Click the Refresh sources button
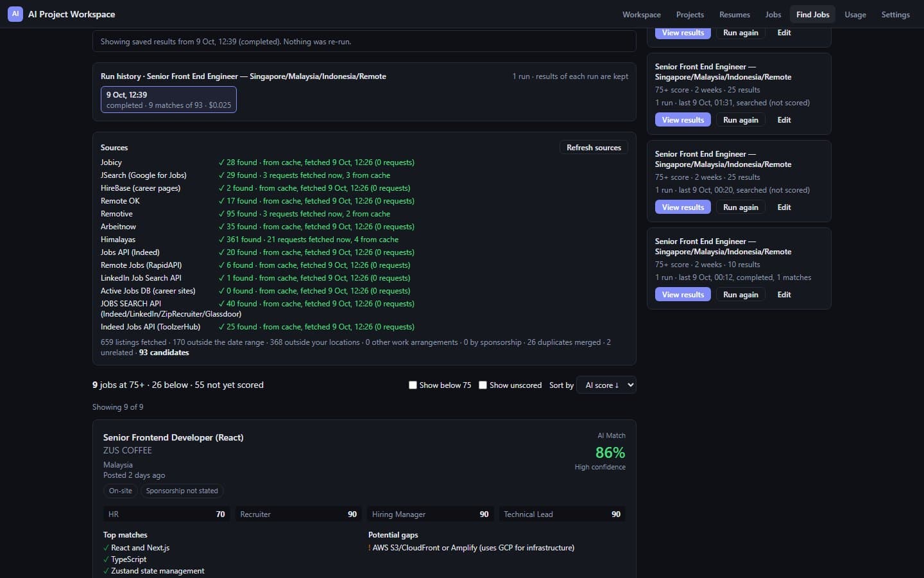The image size is (924, 578). coord(594,148)
